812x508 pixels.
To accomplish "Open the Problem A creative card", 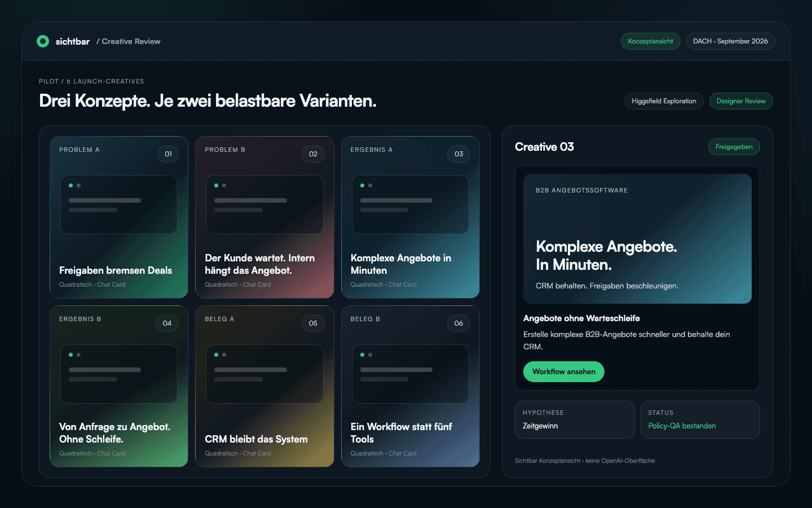I will [x=119, y=217].
